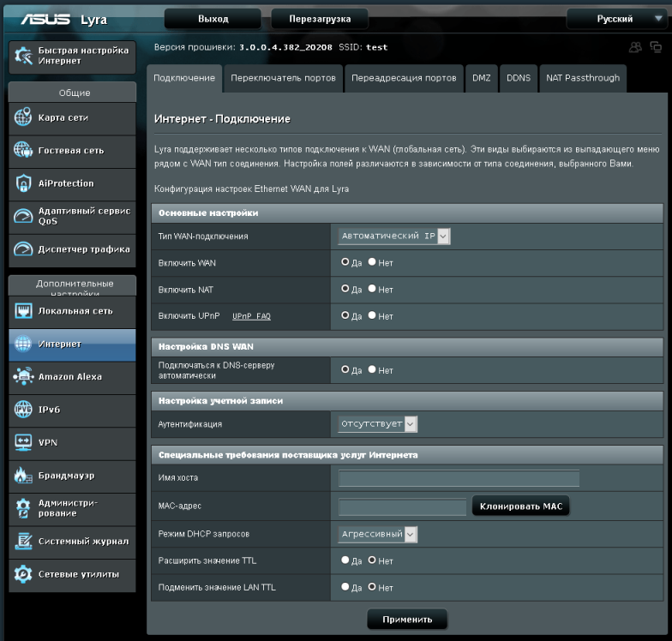This screenshot has height=641, width=672.
Task: Select Да for automatic DNS server connection
Action: tap(345, 369)
